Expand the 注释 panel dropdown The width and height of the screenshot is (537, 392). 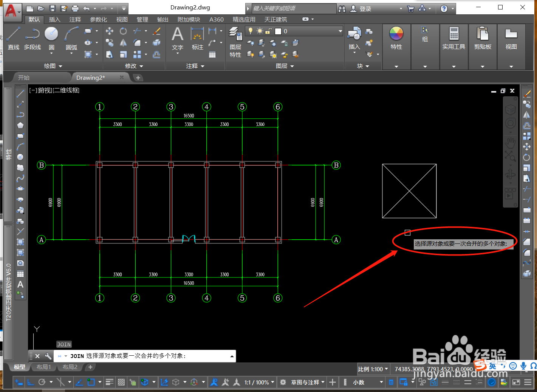tap(195, 66)
